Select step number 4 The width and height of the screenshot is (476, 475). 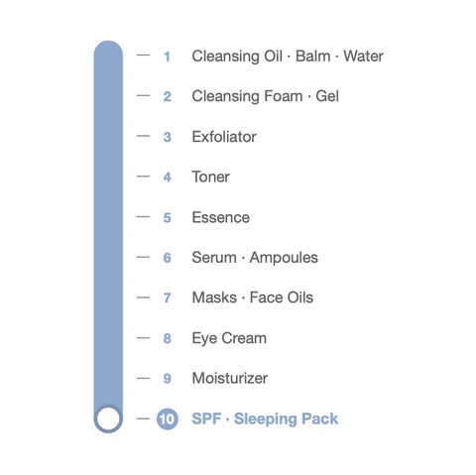coord(168,178)
